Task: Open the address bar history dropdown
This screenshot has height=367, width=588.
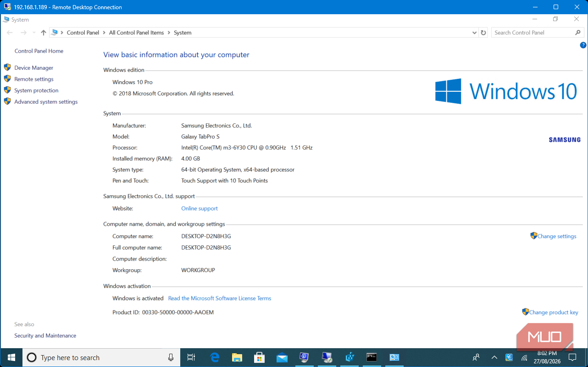Action: pos(474,33)
